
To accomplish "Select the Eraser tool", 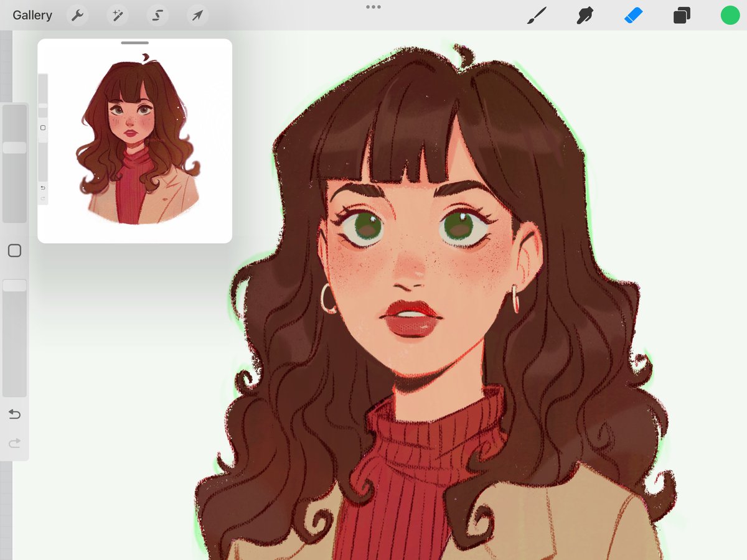I will pyautogui.click(x=633, y=16).
